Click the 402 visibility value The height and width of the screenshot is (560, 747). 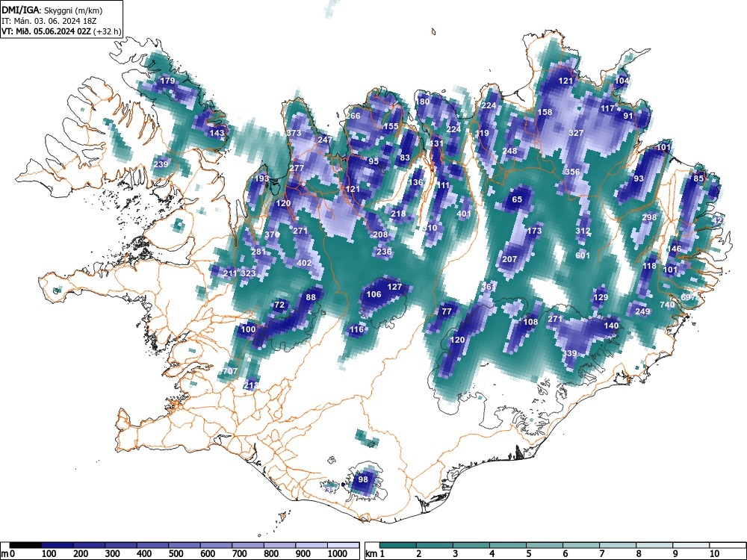tap(304, 262)
